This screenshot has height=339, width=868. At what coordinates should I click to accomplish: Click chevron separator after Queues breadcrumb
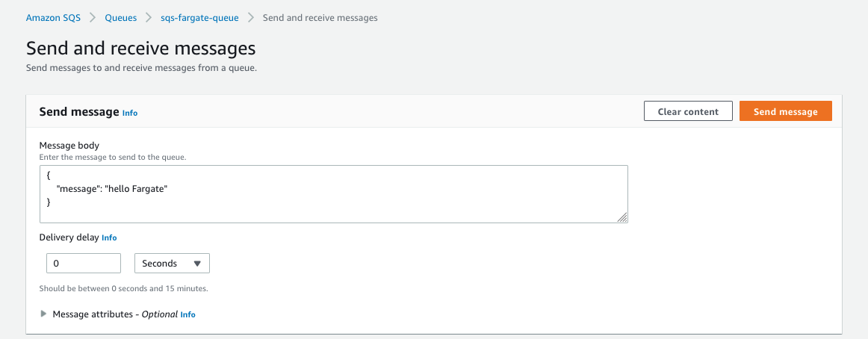[149, 18]
